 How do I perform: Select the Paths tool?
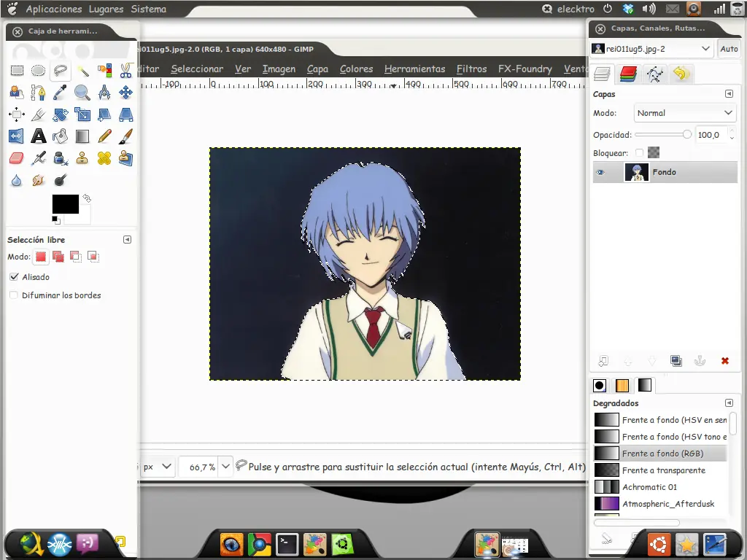(38, 93)
